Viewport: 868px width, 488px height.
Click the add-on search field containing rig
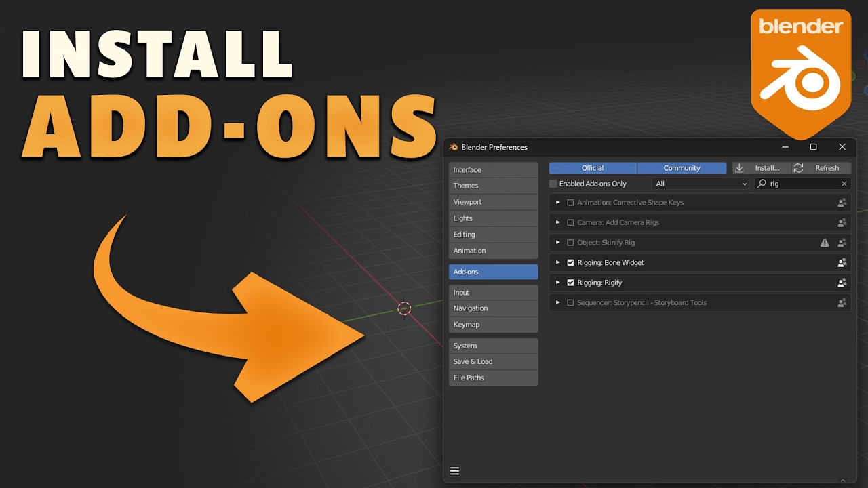[802, 184]
